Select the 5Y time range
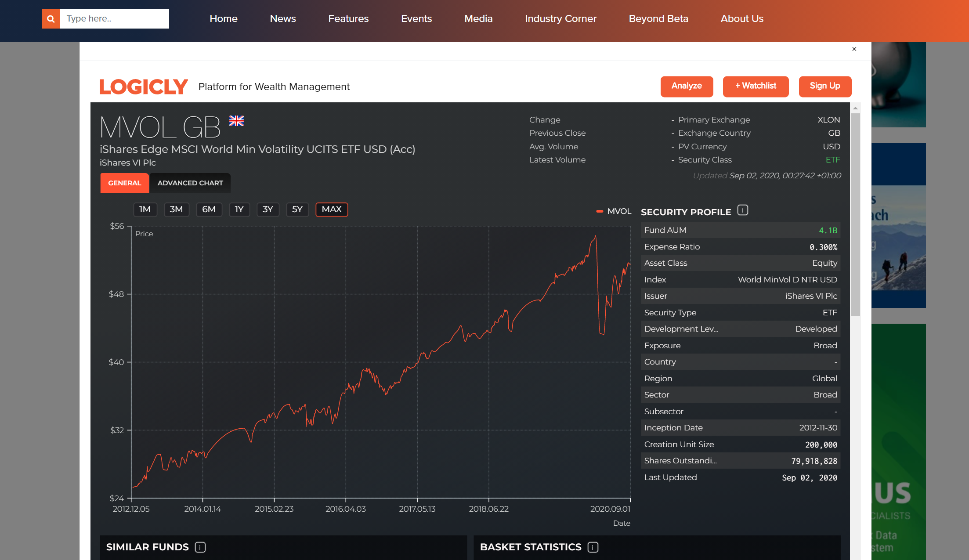Image resolution: width=969 pixels, height=560 pixels. (297, 210)
